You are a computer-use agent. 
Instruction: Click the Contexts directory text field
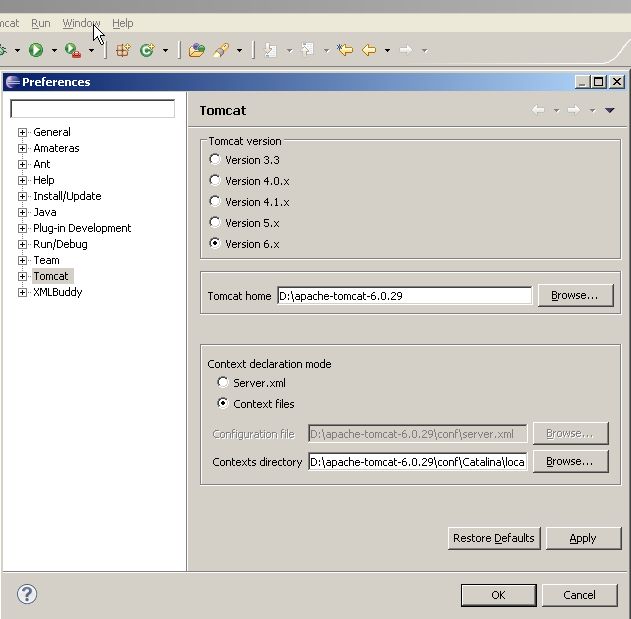(x=417, y=462)
